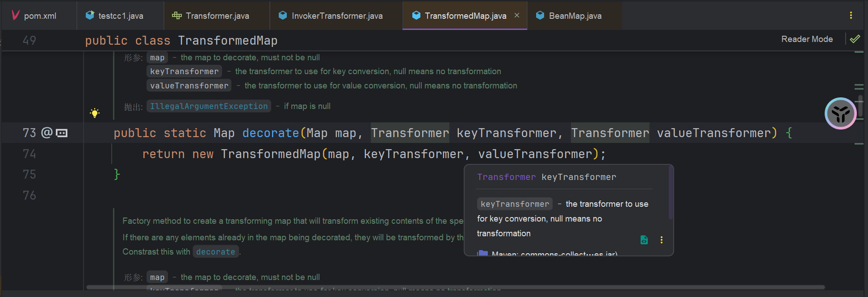The image size is (868, 297).
Task: Click the green edit source icon in documentation popup
Action: click(644, 240)
